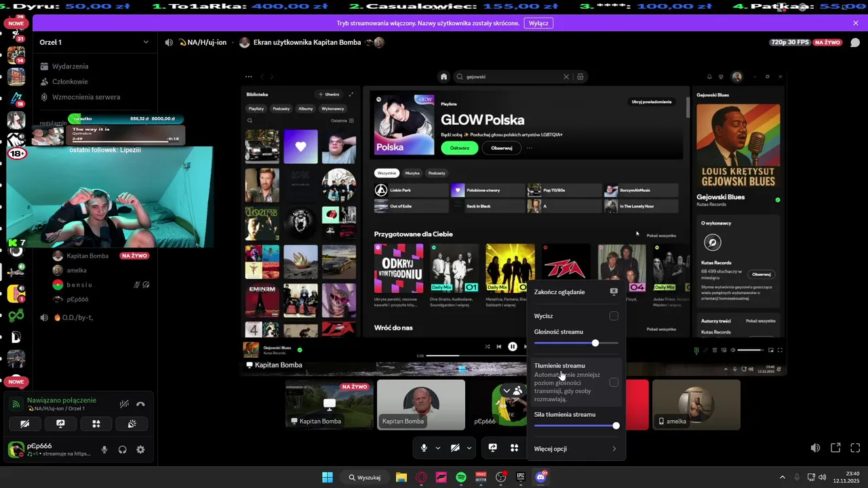Select the amelka participant tile
Viewport: 868px width, 488px height.
[x=696, y=405]
